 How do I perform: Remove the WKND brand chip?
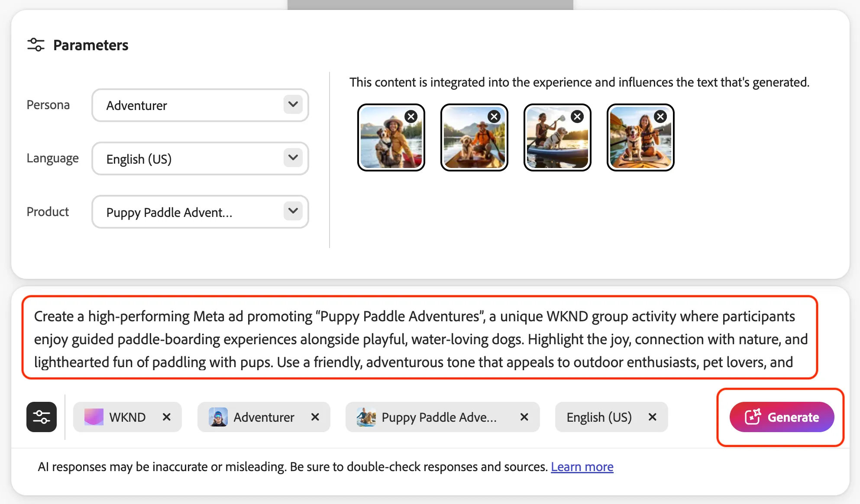[x=167, y=417]
